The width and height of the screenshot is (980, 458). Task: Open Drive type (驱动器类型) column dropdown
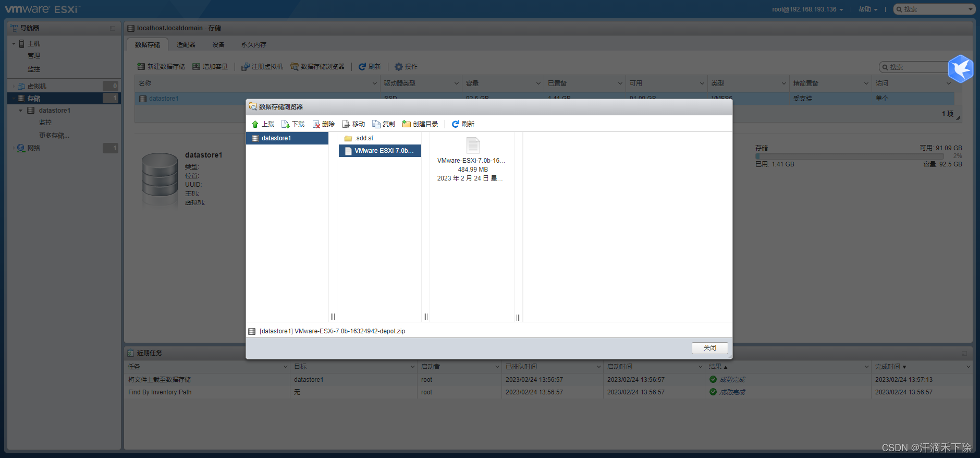pyautogui.click(x=456, y=83)
